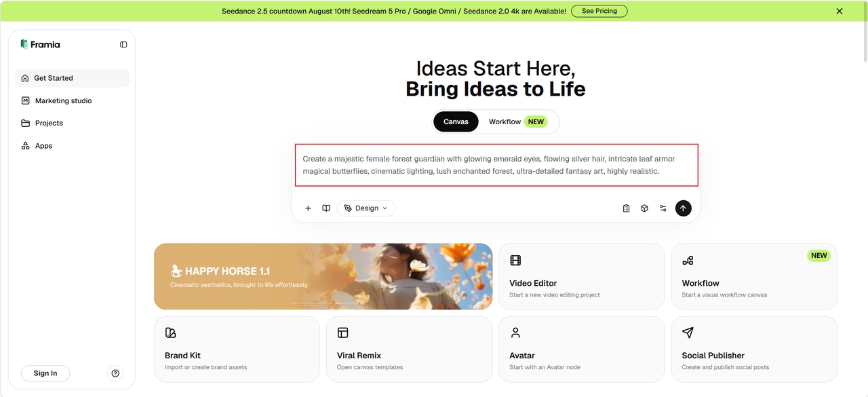The width and height of the screenshot is (868, 397).
Task: Click the Workflow card nodes icon
Action: [688, 261]
